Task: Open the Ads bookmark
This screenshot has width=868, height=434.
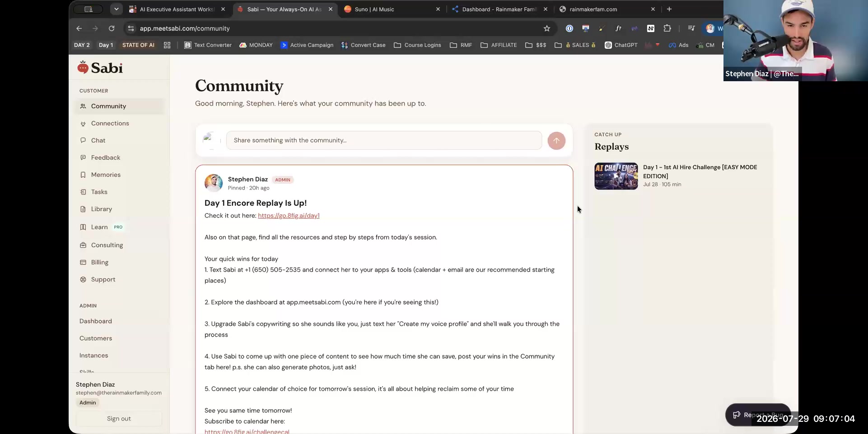Action: (x=679, y=45)
